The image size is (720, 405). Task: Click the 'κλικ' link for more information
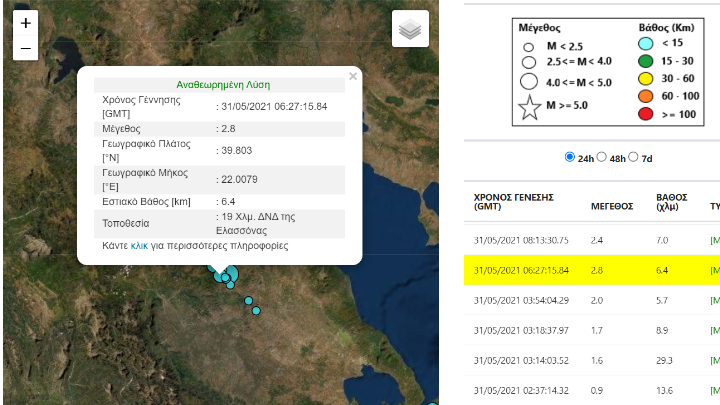pos(139,245)
